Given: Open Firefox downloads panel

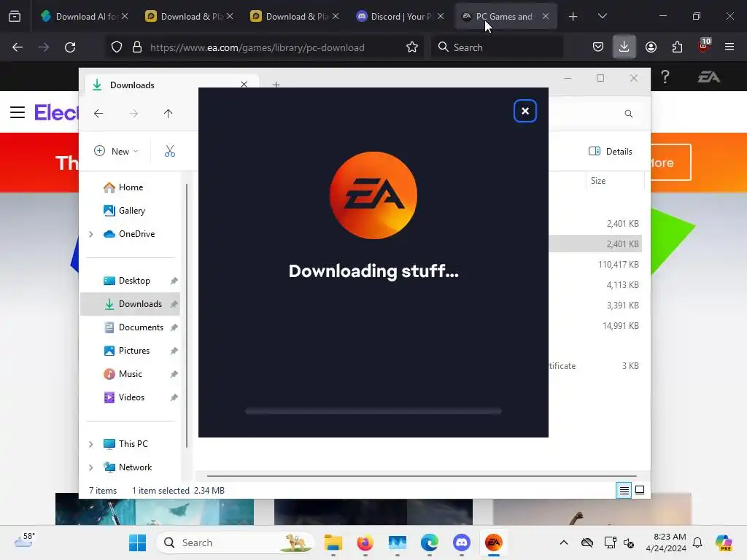Looking at the screenshot, I should 624,47.
